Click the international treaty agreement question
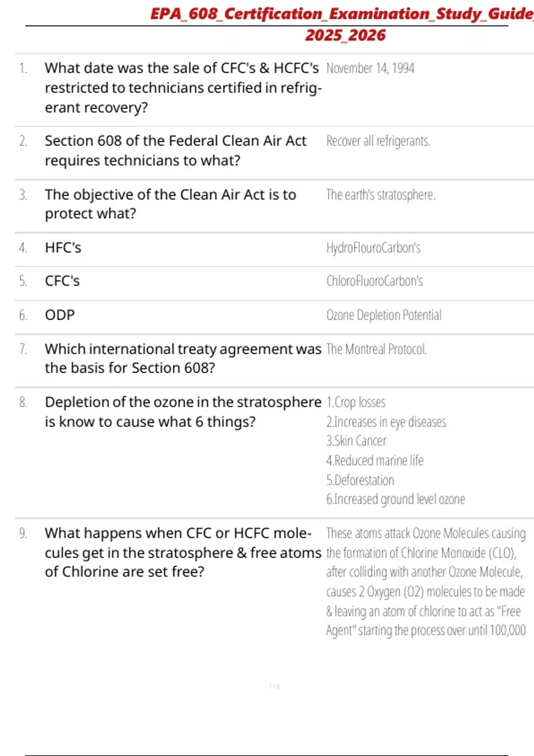The height and width of the screenshot is (756, 534). [183, 358]
